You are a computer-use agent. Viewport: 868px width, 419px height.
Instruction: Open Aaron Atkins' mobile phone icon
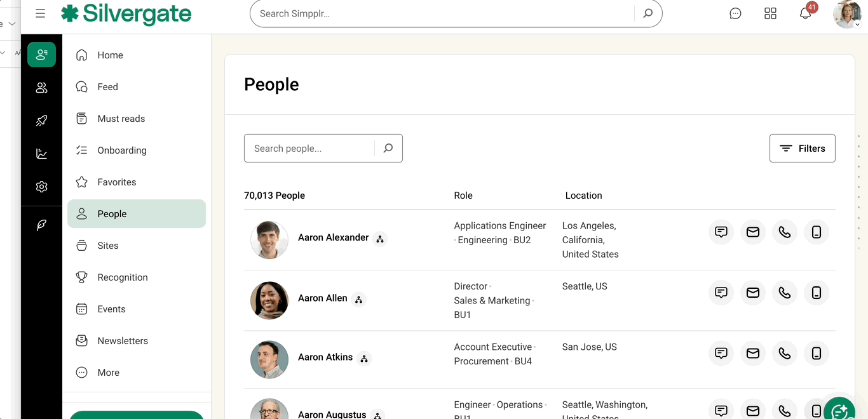tap(816, 353)
